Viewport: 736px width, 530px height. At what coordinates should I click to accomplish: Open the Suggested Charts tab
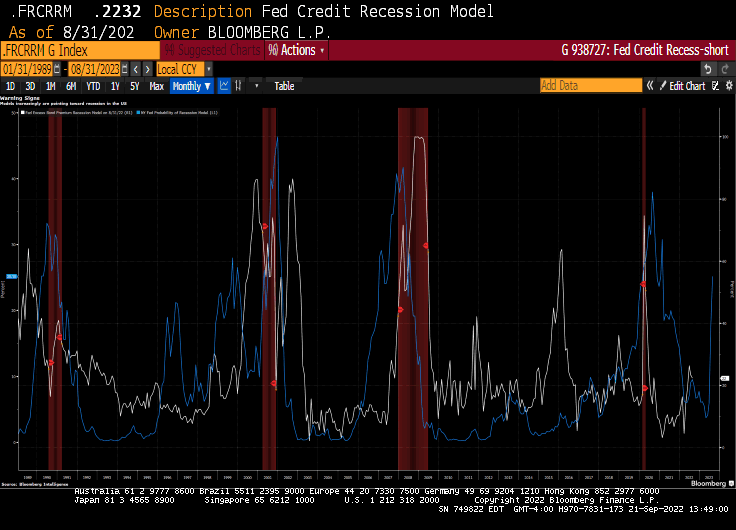click(x=211, y=50)
